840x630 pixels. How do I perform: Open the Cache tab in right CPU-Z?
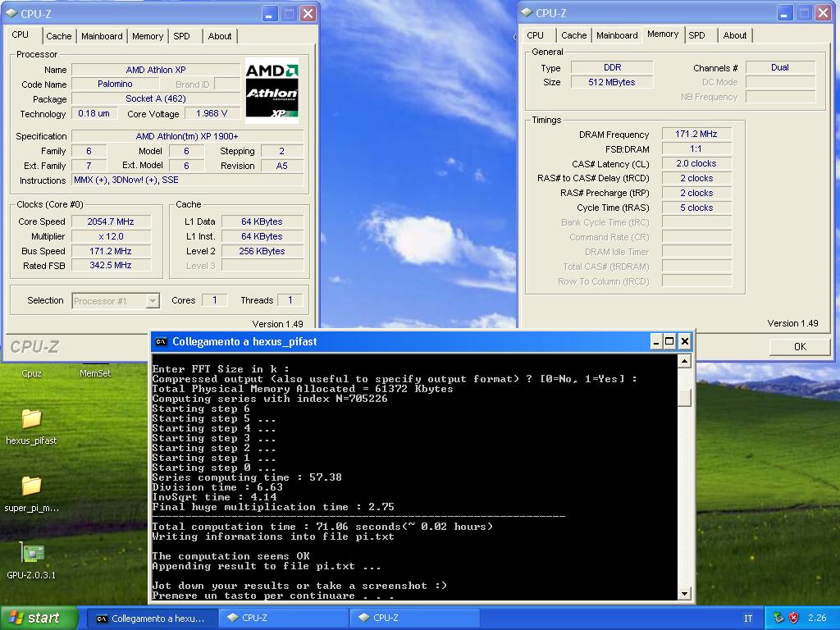(573, 35)
